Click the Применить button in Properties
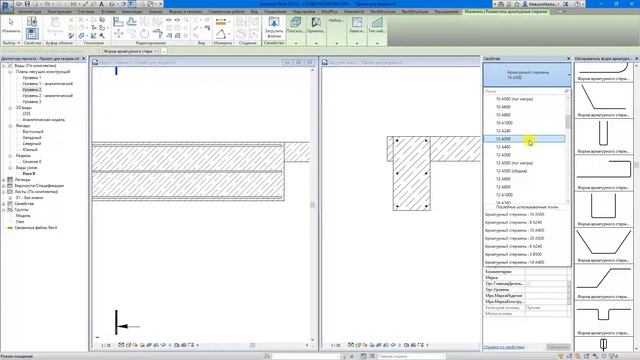Image resolution: width=640 pixels, height=360 pixels. click(x=558, y=347)
